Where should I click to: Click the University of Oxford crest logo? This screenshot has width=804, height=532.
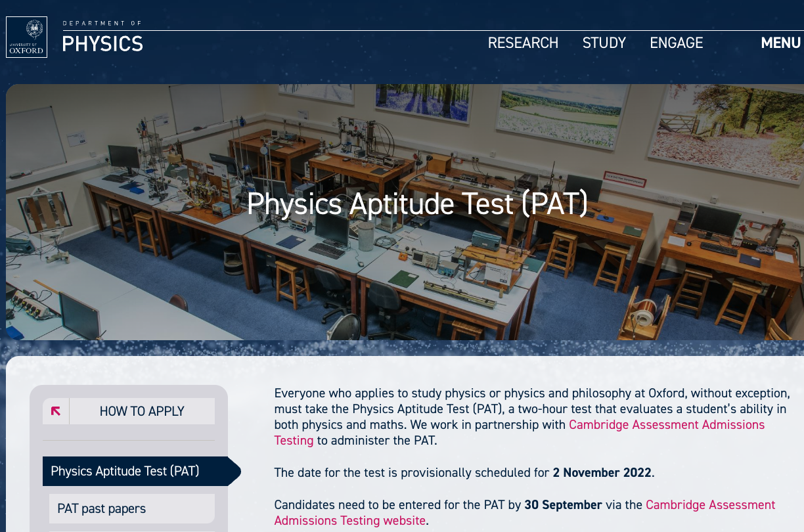pos(27,37)
